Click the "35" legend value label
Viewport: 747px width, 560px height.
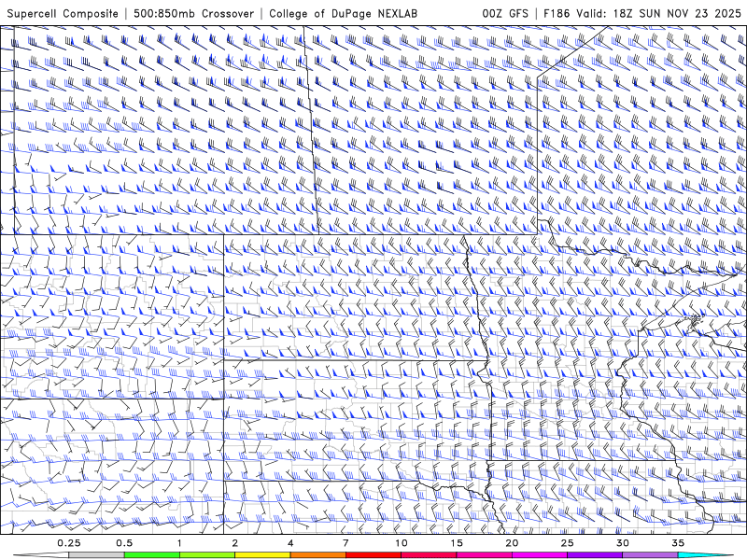(x=678, y=543)
